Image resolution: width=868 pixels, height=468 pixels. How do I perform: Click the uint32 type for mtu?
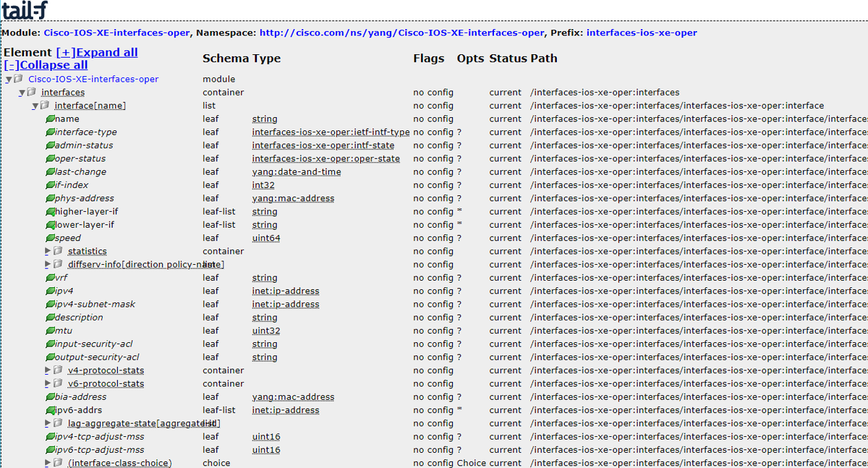(x=266, y=331)
